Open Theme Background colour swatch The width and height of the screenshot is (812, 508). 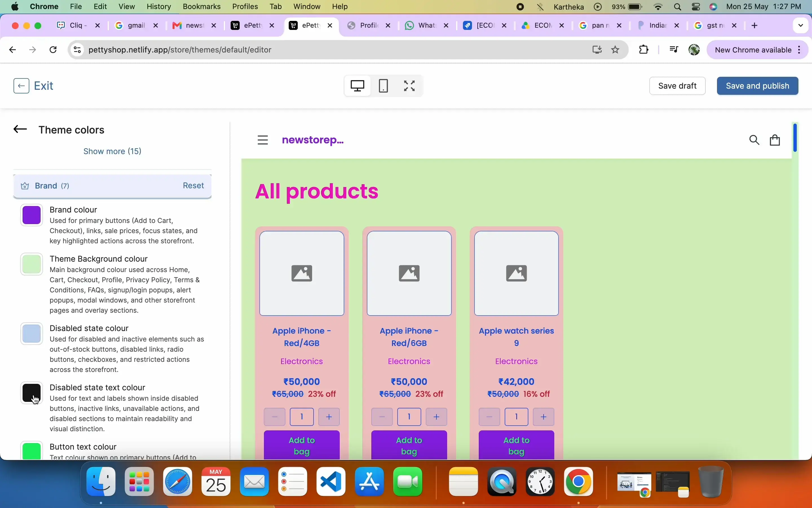(x=32, y=264)
